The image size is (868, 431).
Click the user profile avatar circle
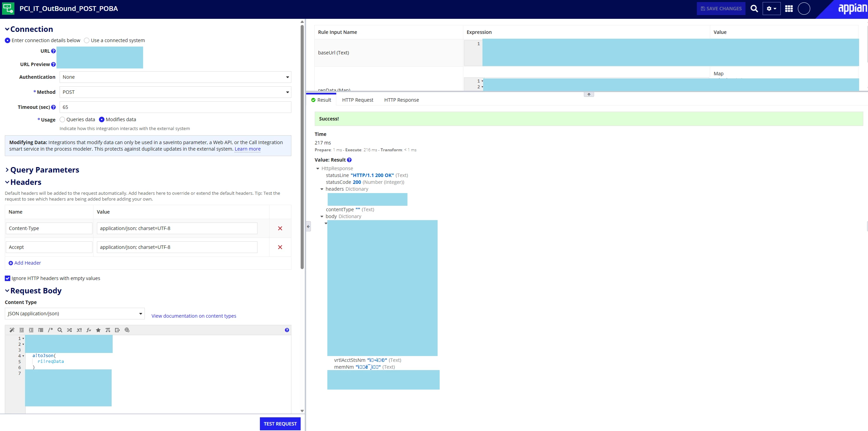(804, 9)
